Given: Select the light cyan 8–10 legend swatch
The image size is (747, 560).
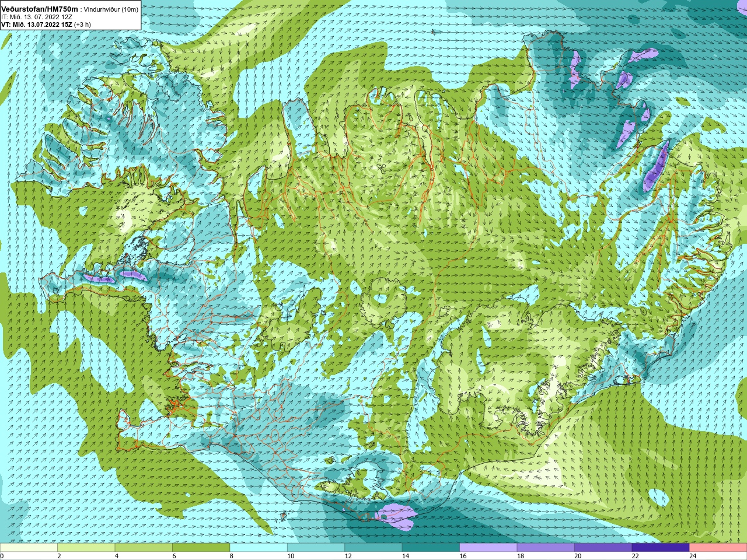Looking at the screenshot, I should click(x=259, y=548).
